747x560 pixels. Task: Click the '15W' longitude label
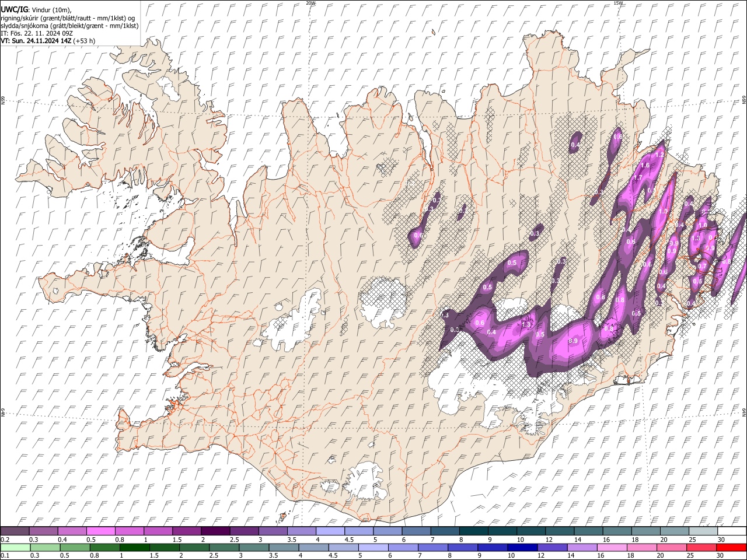pyautogui.click(x=618, y=3)
